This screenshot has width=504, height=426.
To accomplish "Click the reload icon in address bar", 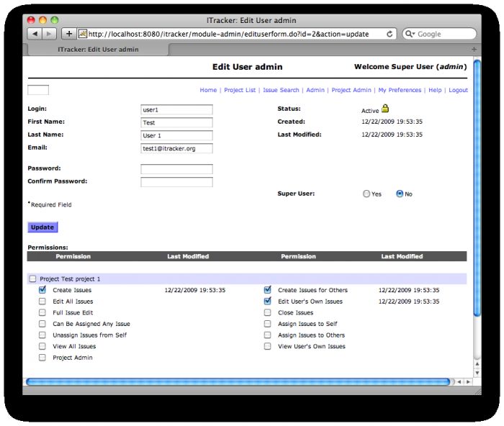I will pos(390,34).
